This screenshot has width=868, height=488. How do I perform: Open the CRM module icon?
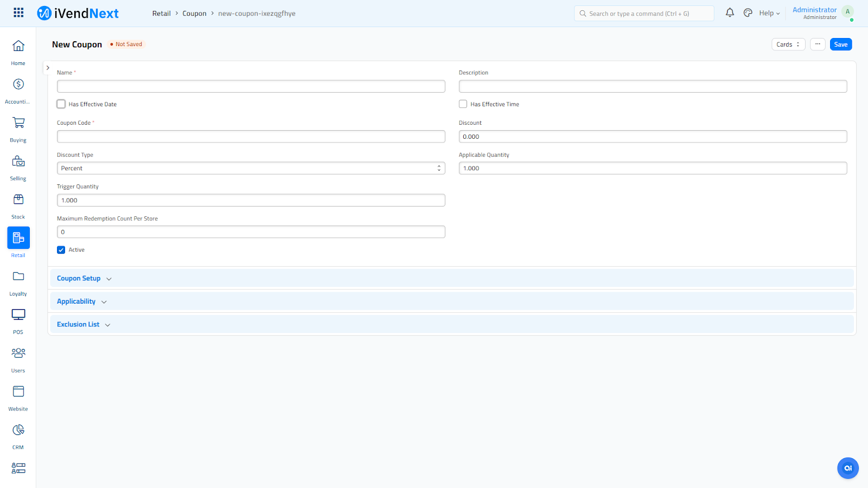tap(18, 431)
